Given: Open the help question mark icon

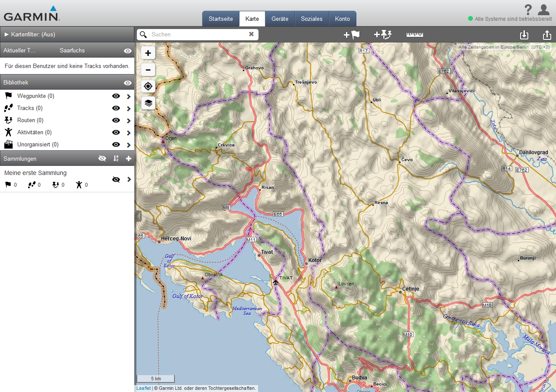Looking at the screenshot, I should (528, 10).
